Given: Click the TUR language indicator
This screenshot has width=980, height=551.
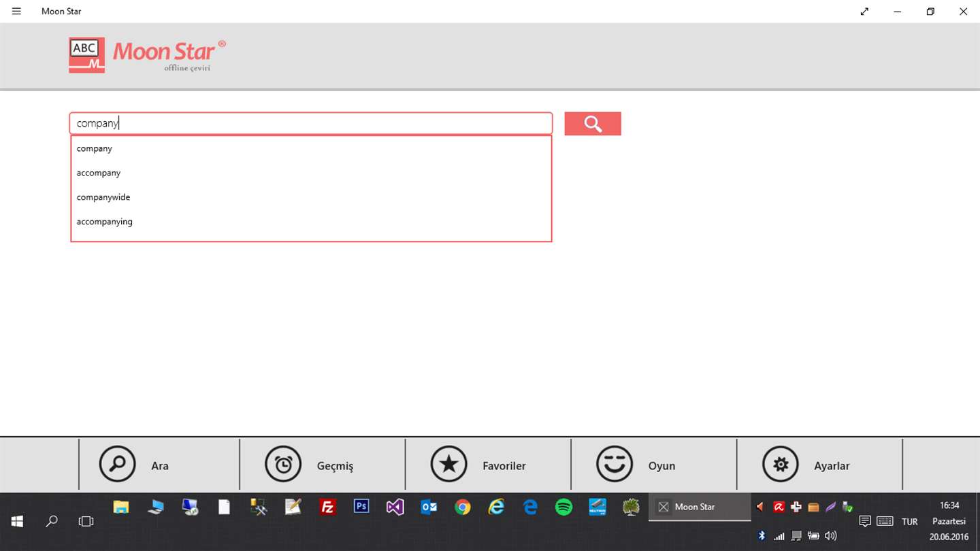Looking at the screenshot, I should tap(910, 522).
